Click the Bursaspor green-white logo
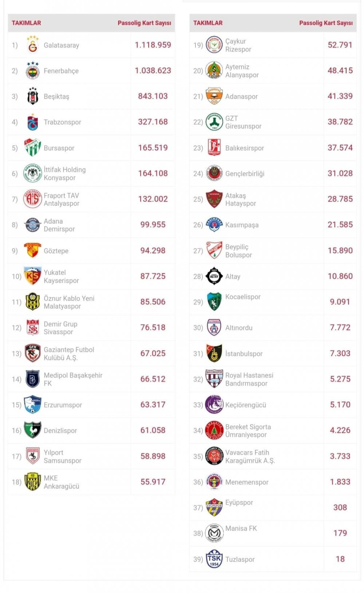Viewport: 364px width, 593px height. (33, 147)
